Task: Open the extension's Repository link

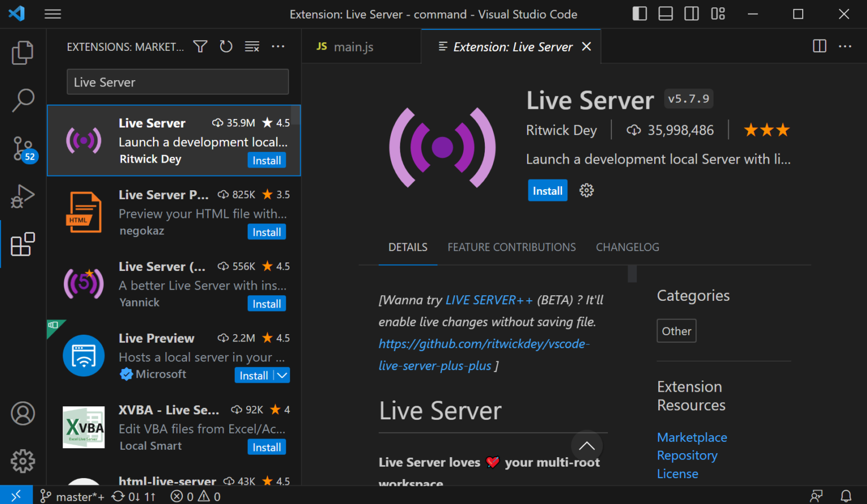Action: tap(687, 455)
